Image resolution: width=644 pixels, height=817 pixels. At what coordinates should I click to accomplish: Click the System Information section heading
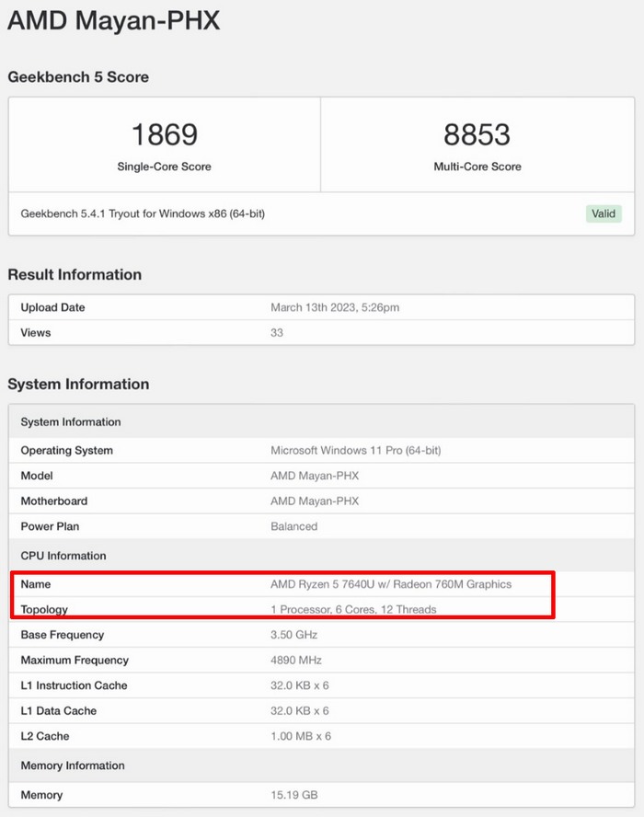point(78,384)
